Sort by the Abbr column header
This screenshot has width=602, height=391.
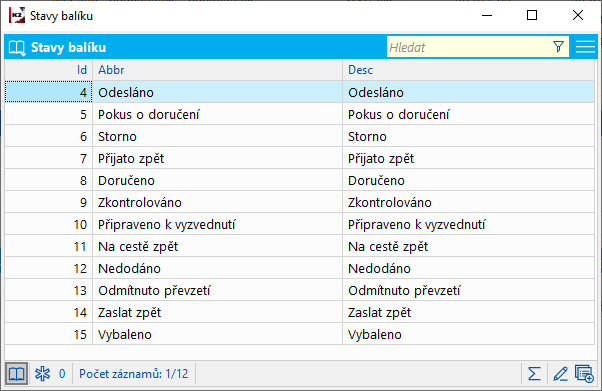[x=217, y=70]
